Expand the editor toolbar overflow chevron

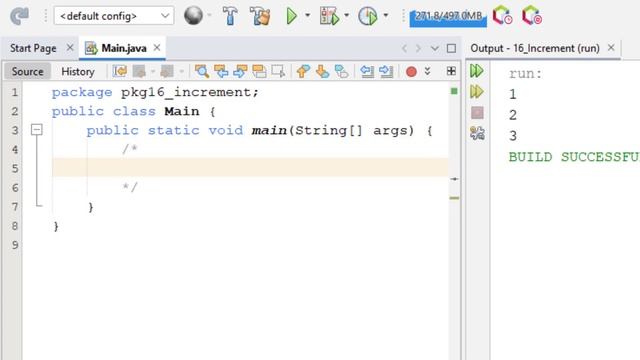[427, 71]
